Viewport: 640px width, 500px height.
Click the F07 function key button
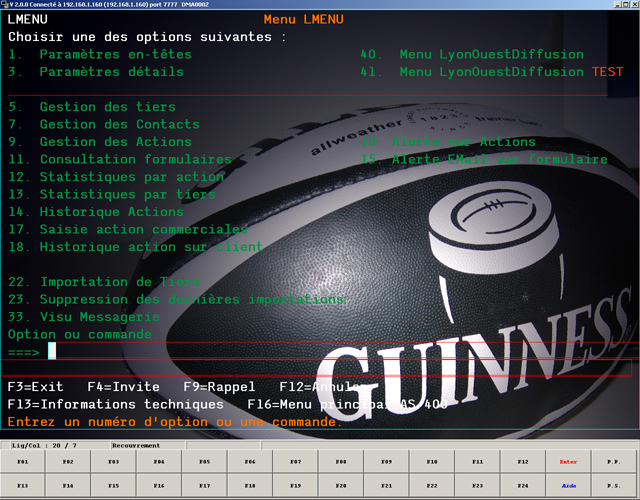296,462
